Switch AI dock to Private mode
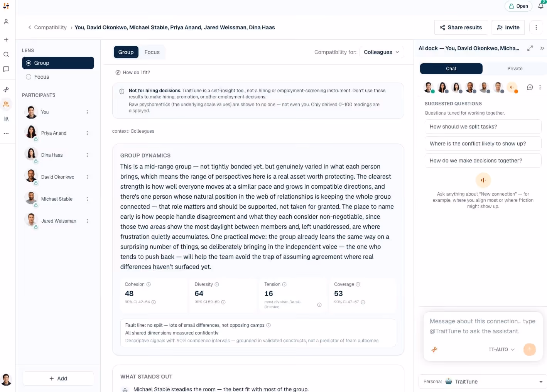 pos(515,69)
